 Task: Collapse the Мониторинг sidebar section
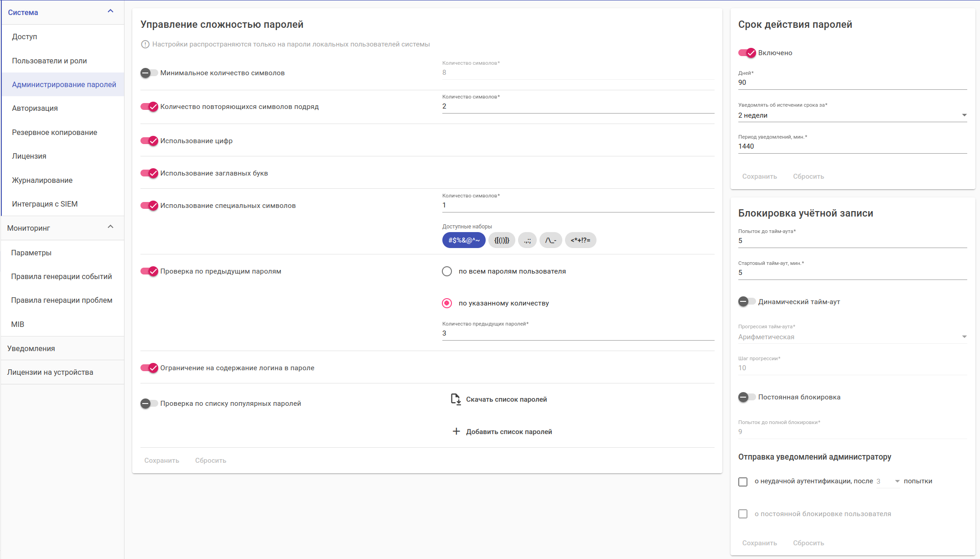(x=110, y=227)
